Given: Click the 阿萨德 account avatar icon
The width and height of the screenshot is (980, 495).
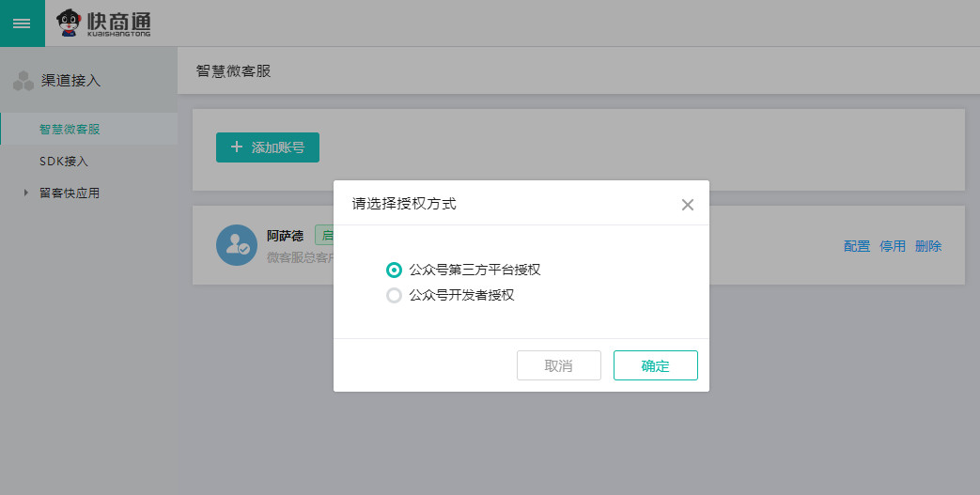Looking at the screenshot, I should [x=233, y=244].
